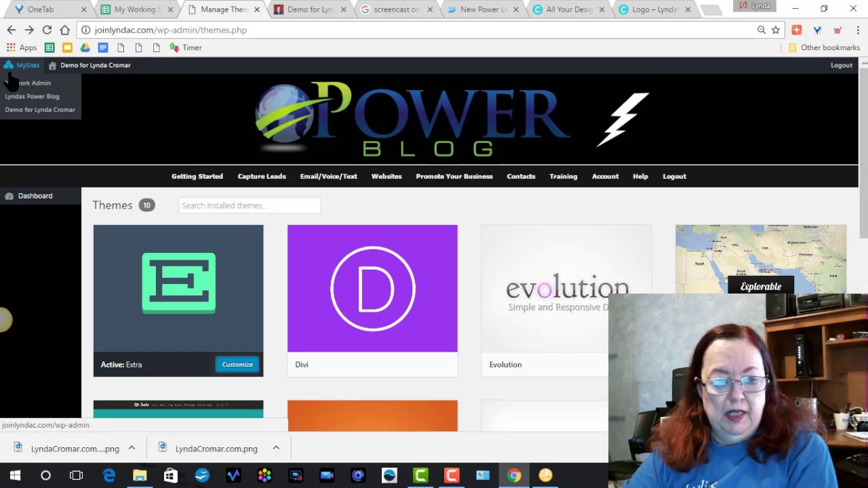Reload the page with the refresh icon
Image resolution: width=868 pixels, height=488 pixels.
(47, 30)
